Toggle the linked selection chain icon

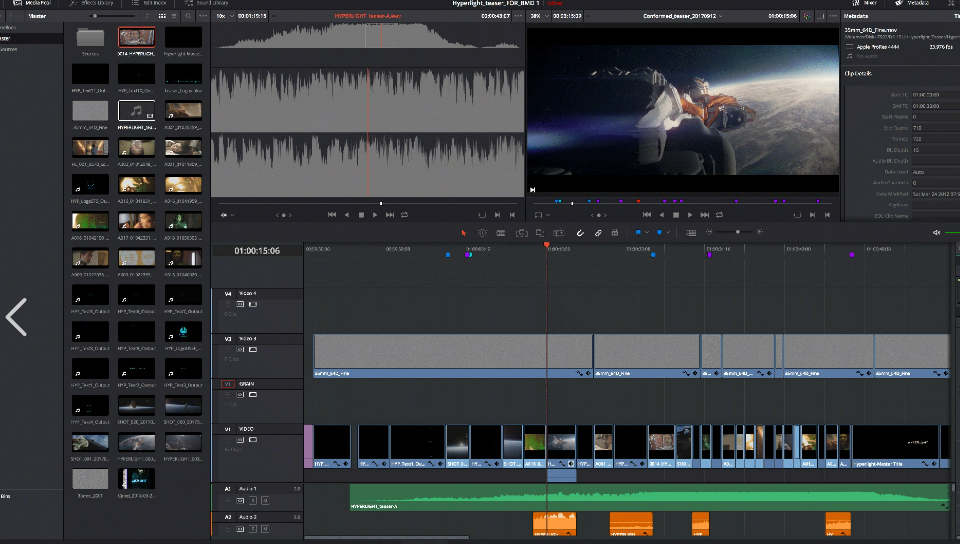(x=598, y=232)
